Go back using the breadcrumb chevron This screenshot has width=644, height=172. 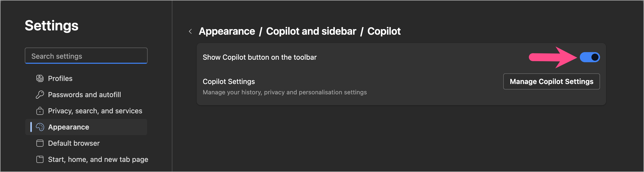190,31
